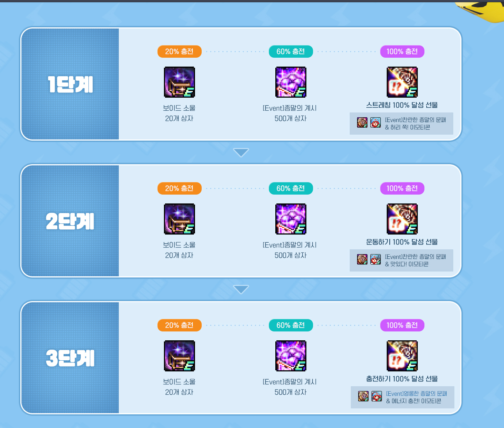Viewport: 504px width, 428px height.
Task: Click the Stage 3 보이드 소울 box icon
Action: click(179, 356)
